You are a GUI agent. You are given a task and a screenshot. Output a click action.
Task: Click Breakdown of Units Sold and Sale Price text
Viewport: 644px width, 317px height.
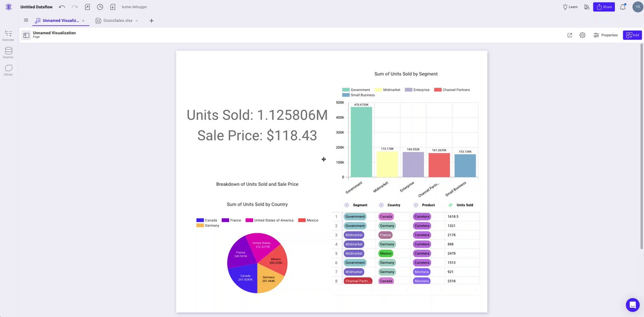tap(257, 184)
